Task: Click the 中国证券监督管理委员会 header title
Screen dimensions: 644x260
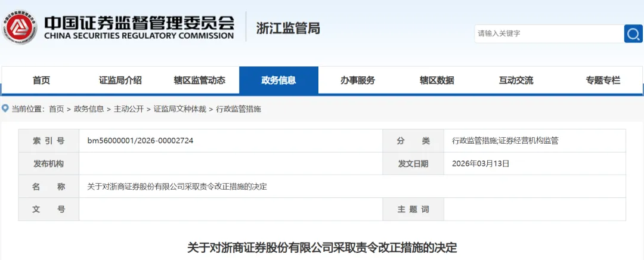Action: (x=139, y=23)
